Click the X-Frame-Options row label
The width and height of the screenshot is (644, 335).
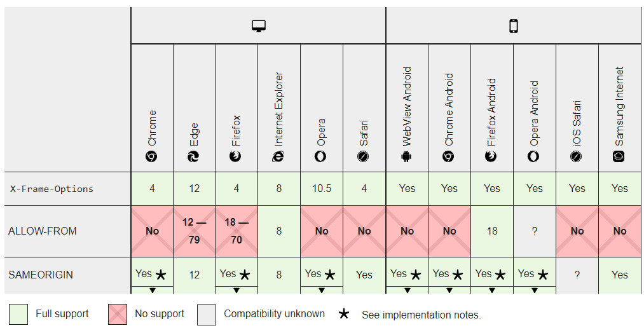point(51,189)
